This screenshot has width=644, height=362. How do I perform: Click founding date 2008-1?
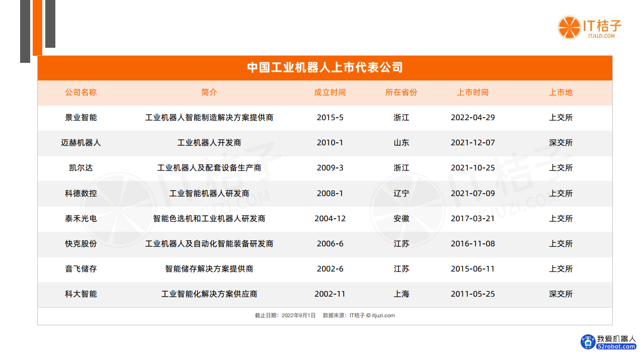click(330, 194)
